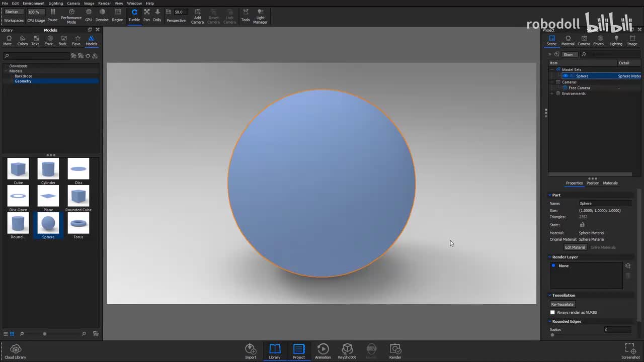644x362 pixels.
Task: Open the Material tab in Project
Action: [x=568, y=41]
